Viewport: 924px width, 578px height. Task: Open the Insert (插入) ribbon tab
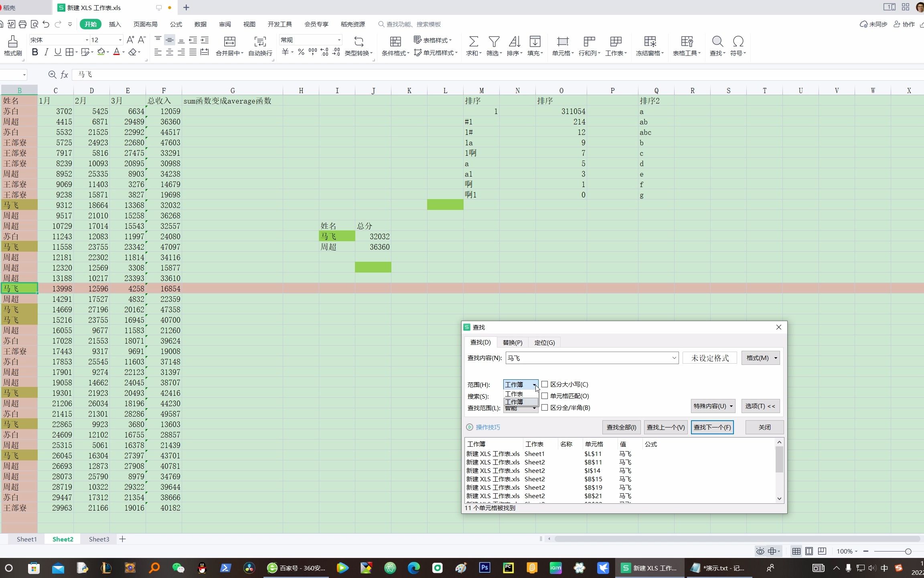pyautogui.click(x=115, y=24)
